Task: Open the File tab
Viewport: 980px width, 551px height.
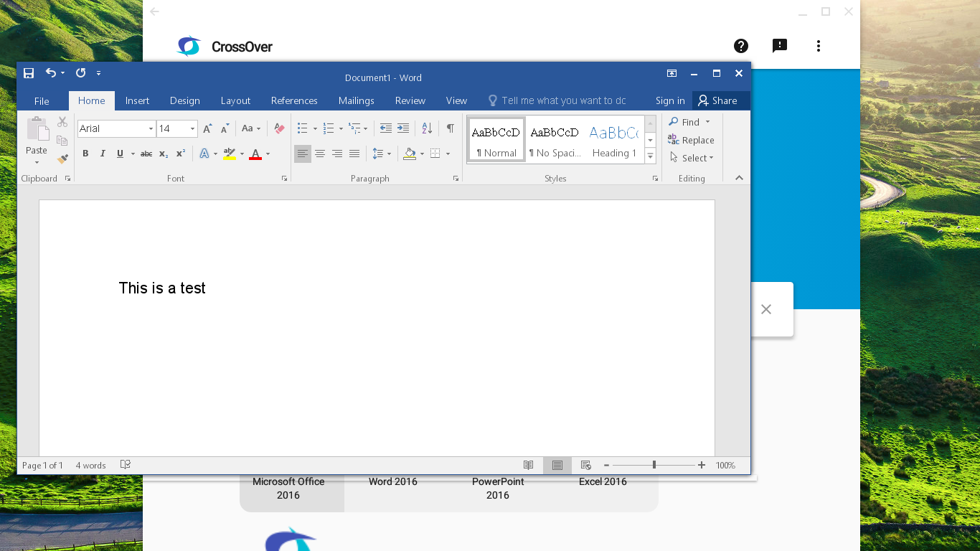Action: [x=42, y=100]
